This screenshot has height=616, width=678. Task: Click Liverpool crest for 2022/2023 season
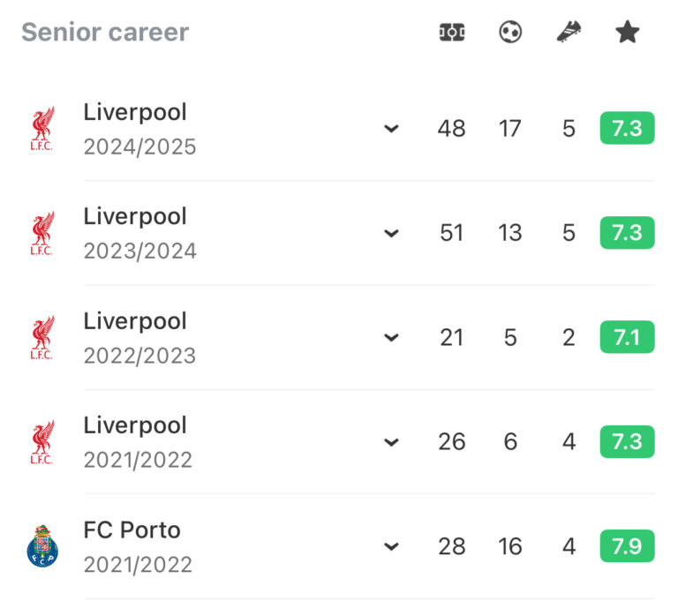(x=41, y=337)
